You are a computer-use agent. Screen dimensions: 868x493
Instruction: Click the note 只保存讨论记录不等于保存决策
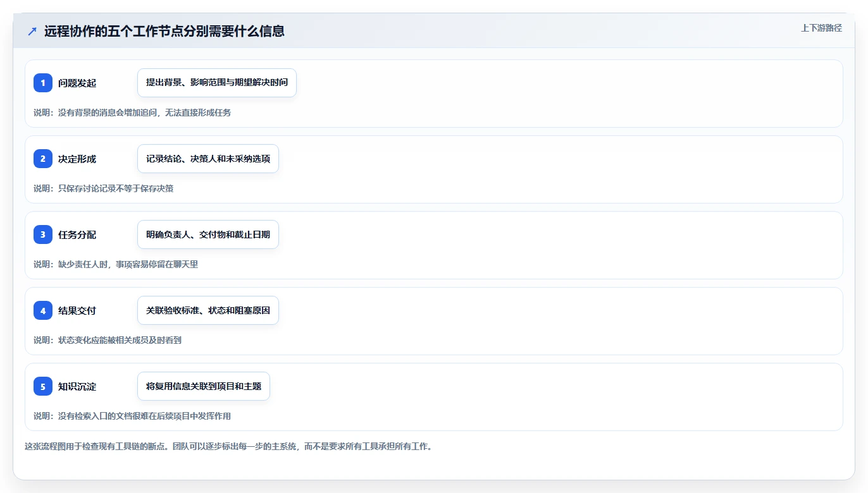coord(116,188)
